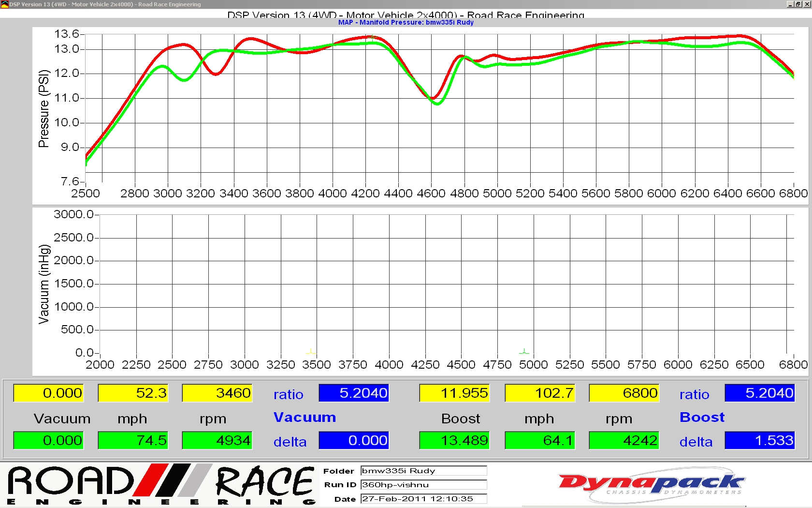Click the MAP Manifold Pressure chart title
This screenshot has width=812, height=508.
[x=406, y=22]
